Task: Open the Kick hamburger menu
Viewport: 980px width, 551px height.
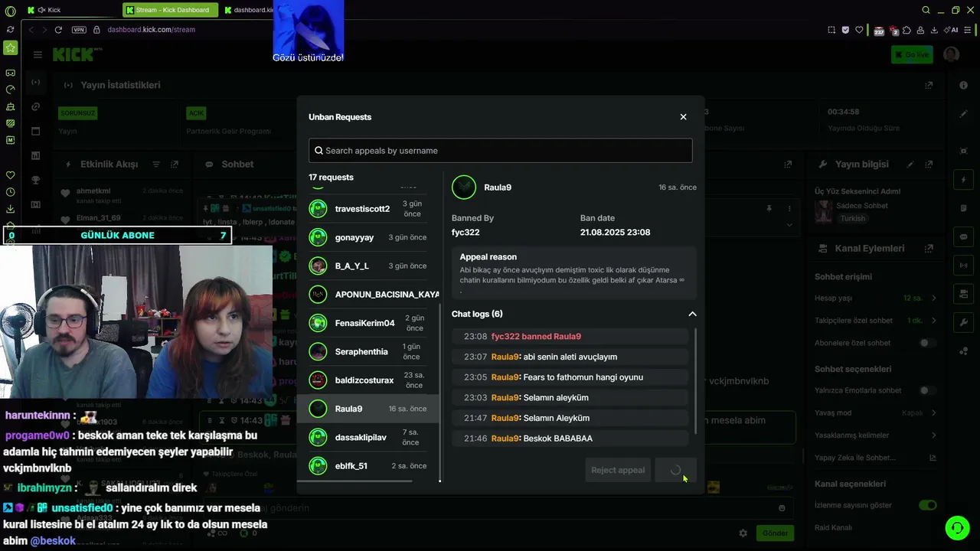Action: click(x=38, y=54)
